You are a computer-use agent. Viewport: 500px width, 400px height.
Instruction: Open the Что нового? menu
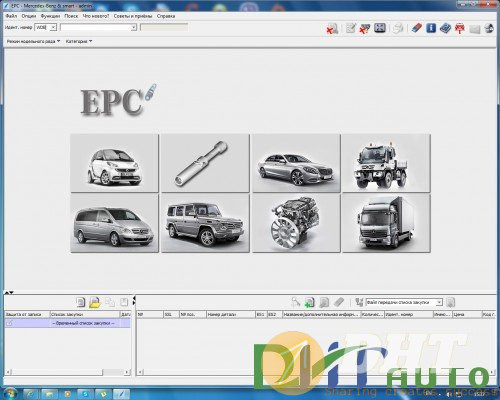(96, 16)
